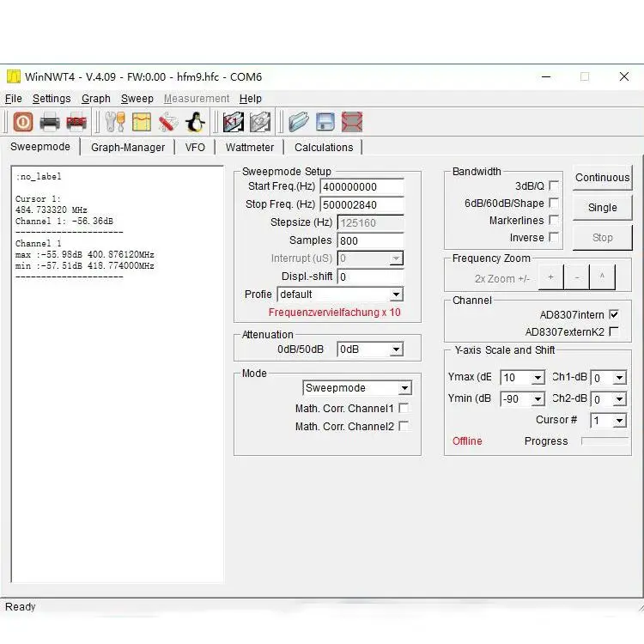
Task: Click the red crossed curve icon
Action: pyautogui.click(x=352, y=122)
